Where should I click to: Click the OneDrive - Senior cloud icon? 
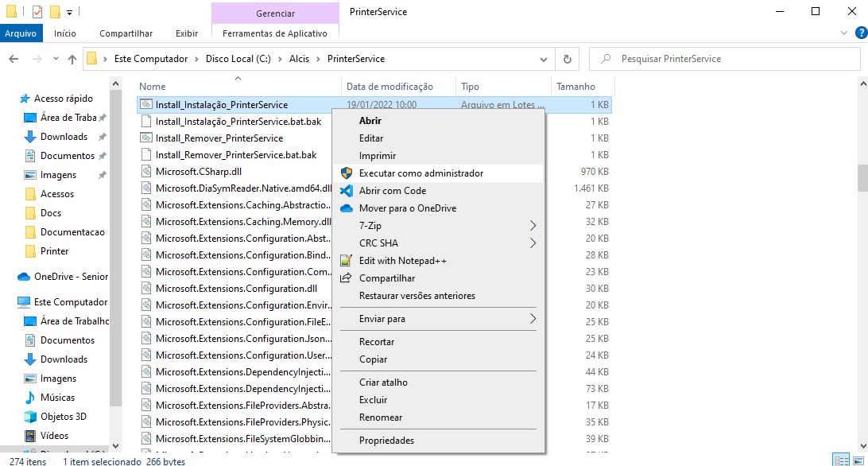24,277
